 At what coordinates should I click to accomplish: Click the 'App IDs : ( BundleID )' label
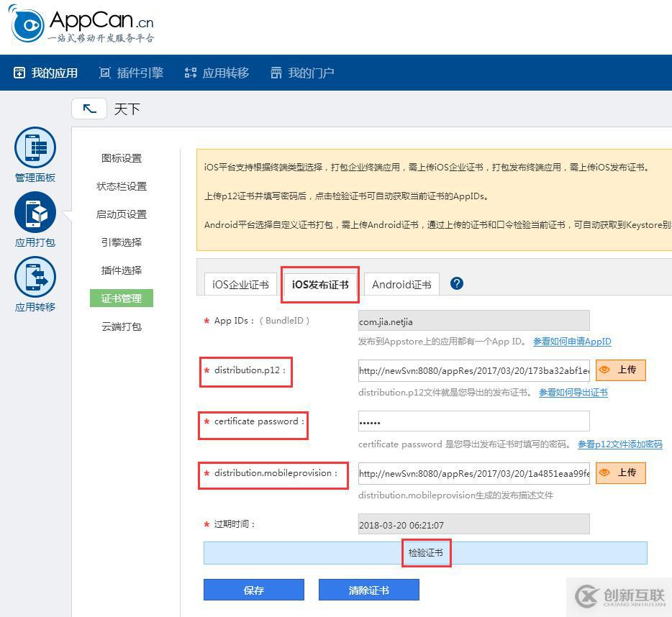(x=262, y=321)
